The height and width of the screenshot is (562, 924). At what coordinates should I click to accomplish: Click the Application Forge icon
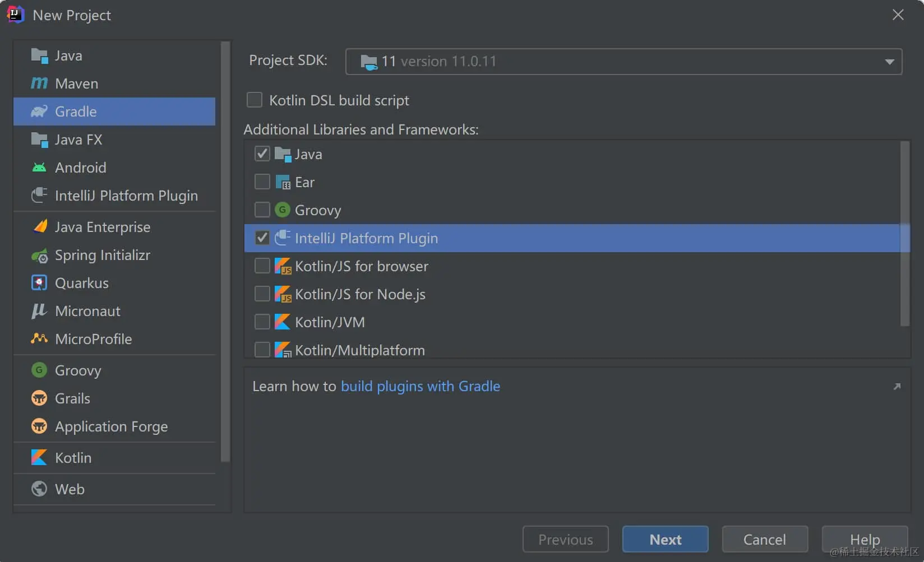(x=39, y=426)
